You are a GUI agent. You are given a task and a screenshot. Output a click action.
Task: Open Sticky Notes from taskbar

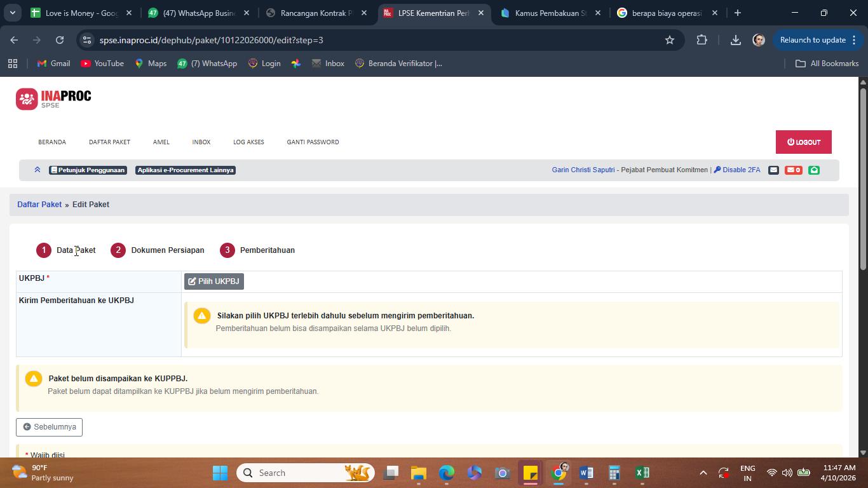tap(531, 473)
